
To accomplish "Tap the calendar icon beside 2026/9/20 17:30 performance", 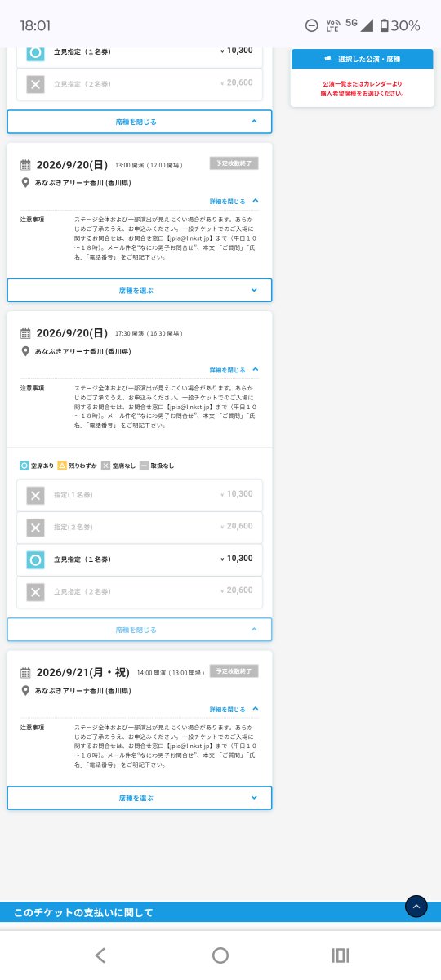I will tap(25, 333).
